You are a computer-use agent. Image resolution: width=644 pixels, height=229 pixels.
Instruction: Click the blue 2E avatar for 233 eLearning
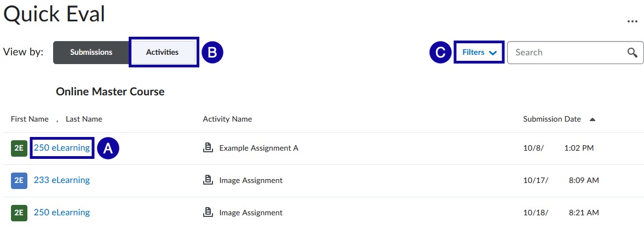(19, 180)
